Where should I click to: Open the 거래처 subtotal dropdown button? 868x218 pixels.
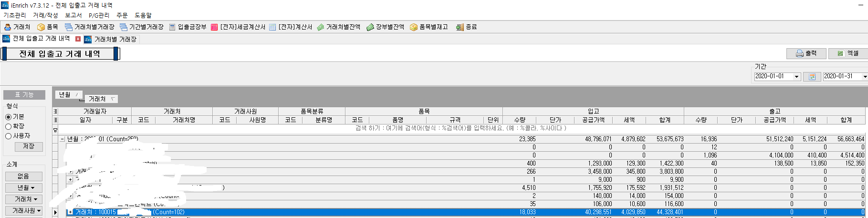23,199
